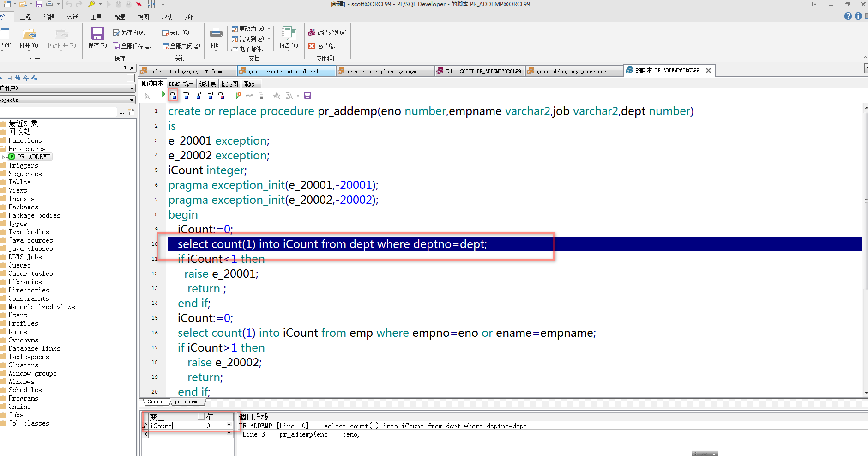Click 电子邮件 email button

click(x=250, y=49)
